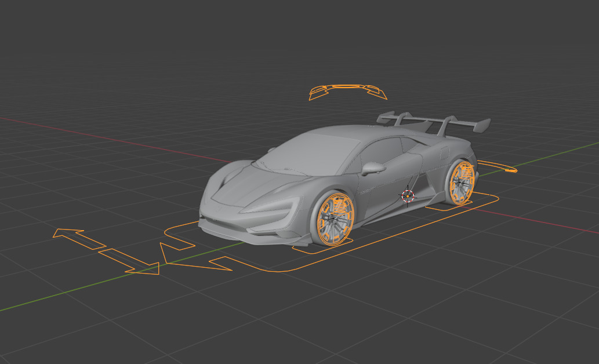Screen dimensions: 599x364
Task: Click the 3D cursor crosshair on car side
Action: point(408,196)
